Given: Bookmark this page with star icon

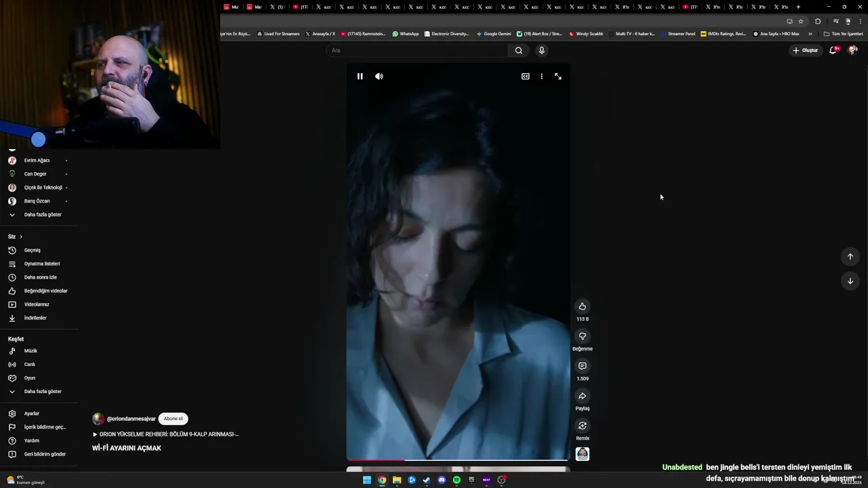Looking at the screenshot, I should 801,21.
